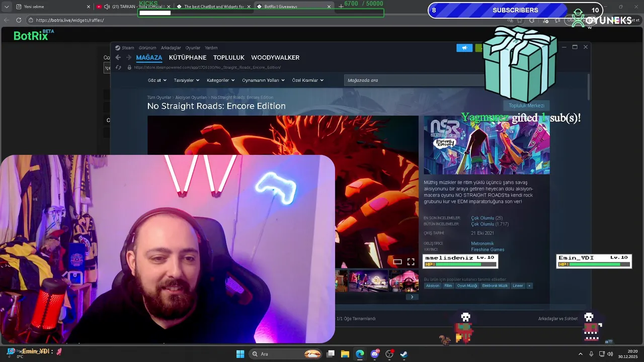Open the microphone tray icon
Screen dimensions: 644x362
pyautogui.click(x=591, y=354)
